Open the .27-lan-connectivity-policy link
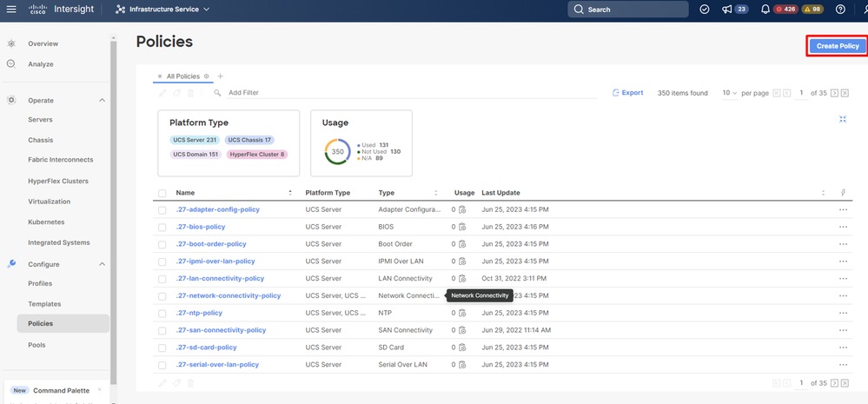This screenshot has height=404, width=868. [x=220, y=279]
